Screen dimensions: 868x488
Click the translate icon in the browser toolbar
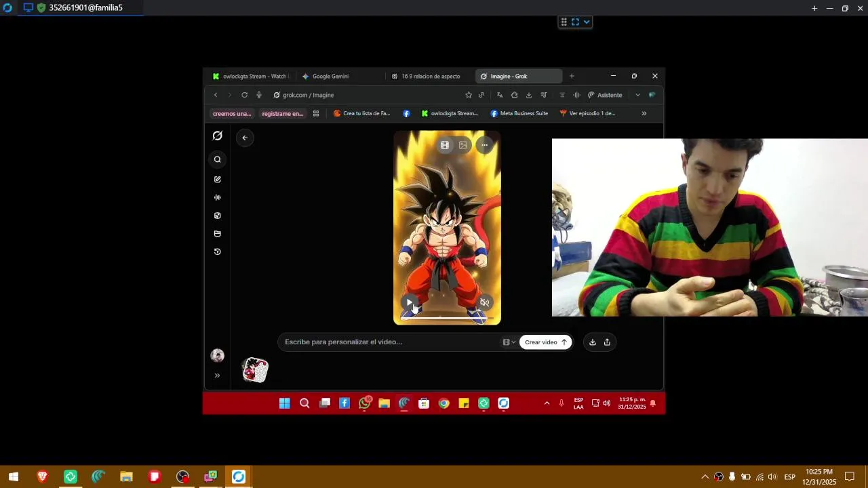click(500, 95)
